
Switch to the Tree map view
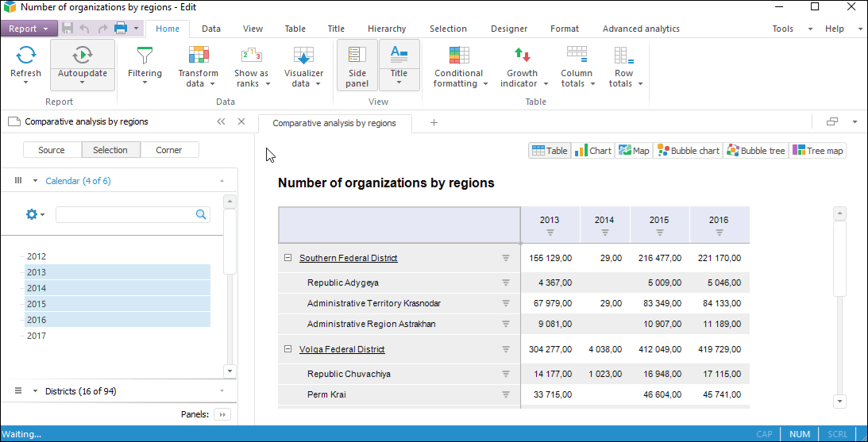[818, 151]
